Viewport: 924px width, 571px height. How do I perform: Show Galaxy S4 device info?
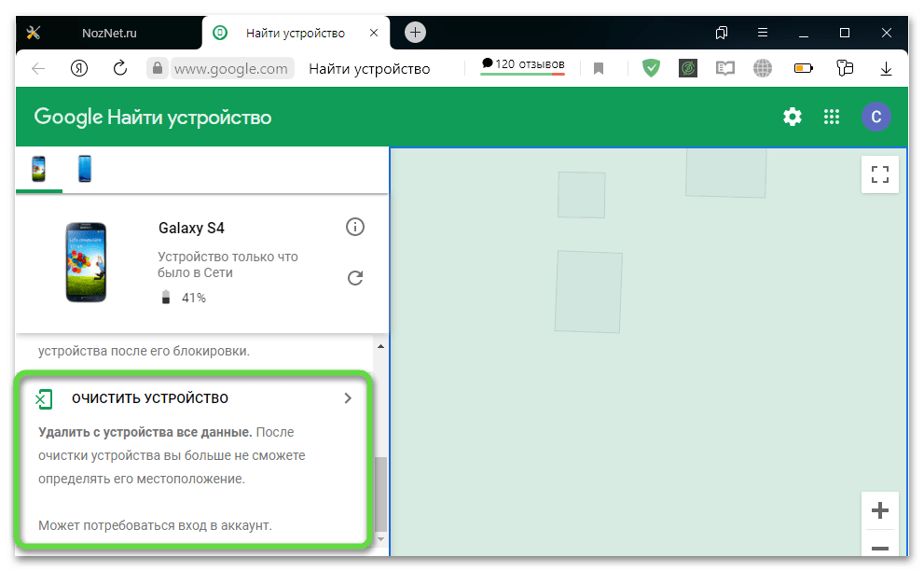354,227
